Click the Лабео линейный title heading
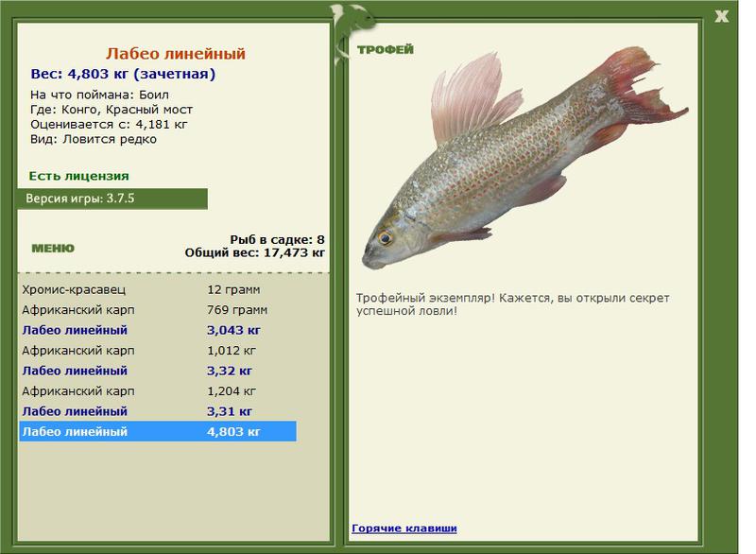Screen dimensions: 756x554 [176, 54]
